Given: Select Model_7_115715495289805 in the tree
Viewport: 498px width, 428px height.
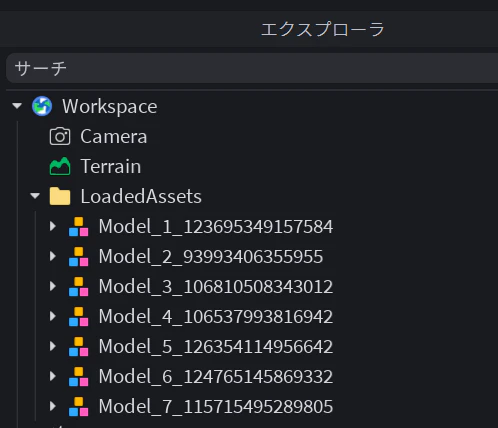Looking at the screenshot, I should 216,407.
